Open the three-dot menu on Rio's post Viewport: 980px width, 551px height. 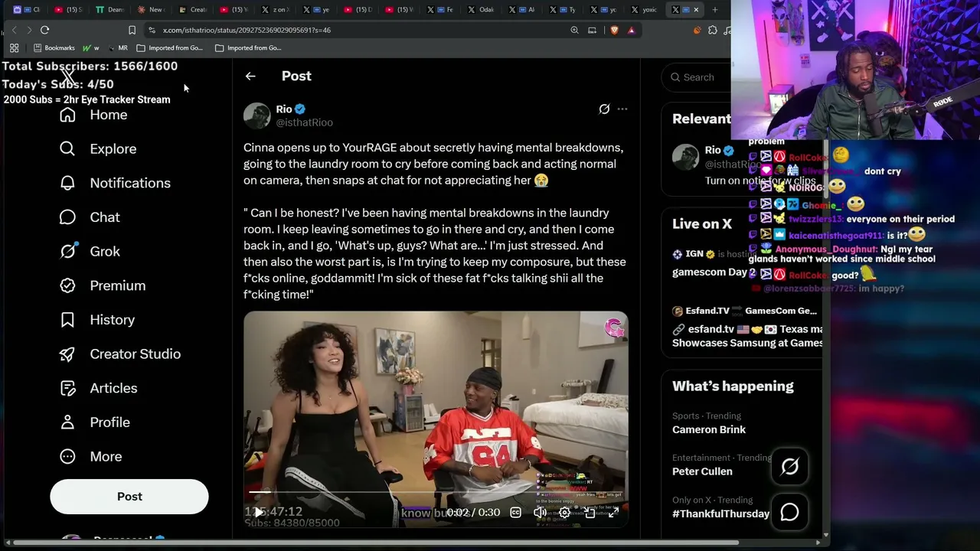pos(622,109)
